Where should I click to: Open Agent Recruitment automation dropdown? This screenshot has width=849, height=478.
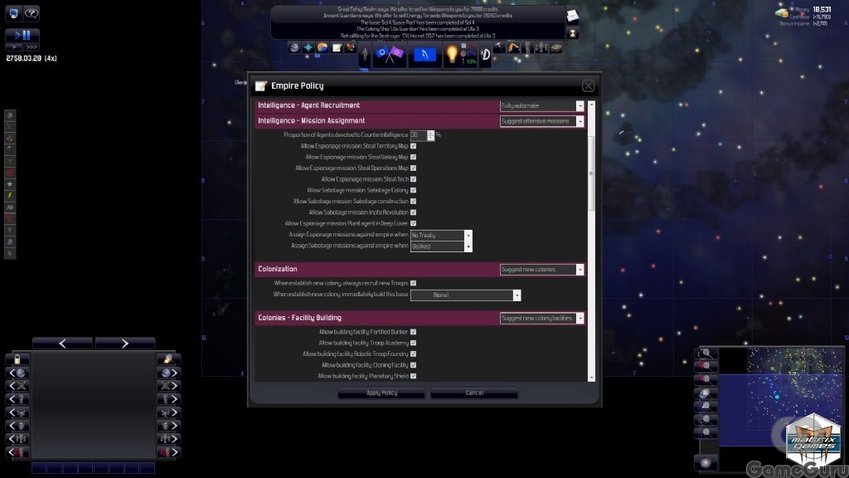[542, 106]
